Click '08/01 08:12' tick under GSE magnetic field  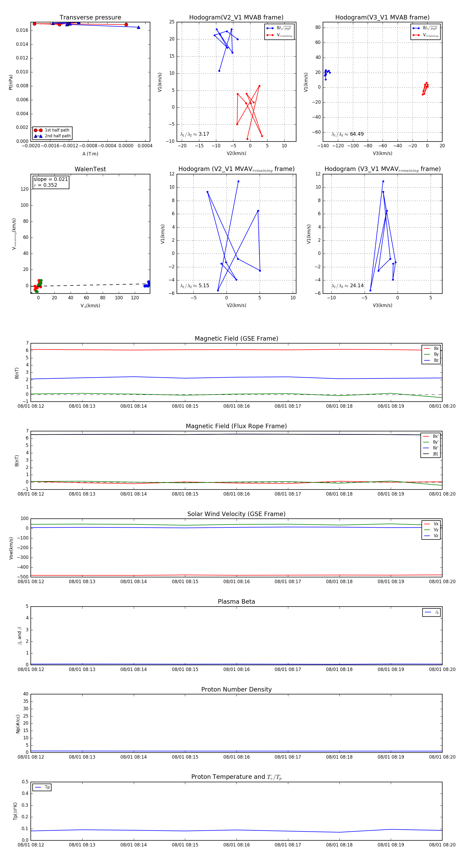coord(31,406)
